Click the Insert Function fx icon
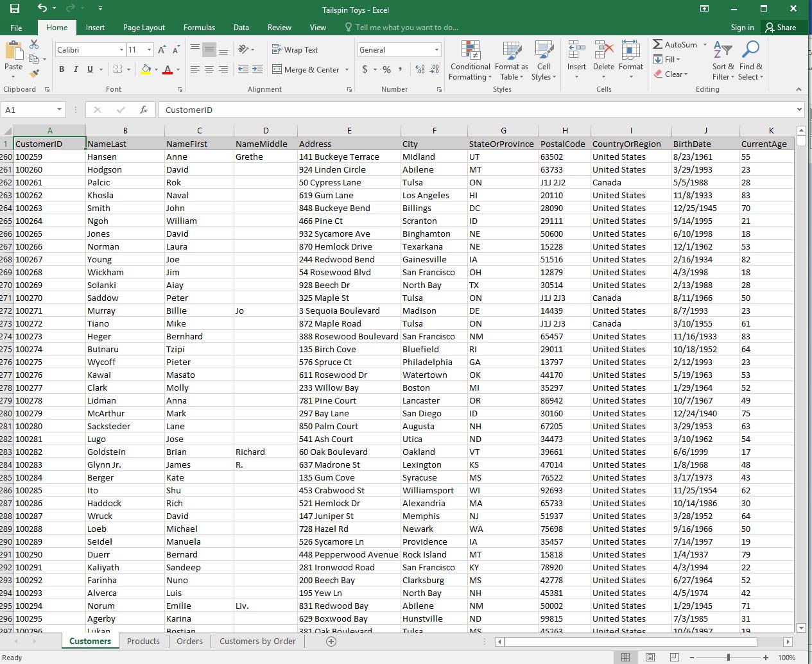The height and width of the screenshot is (664, 812). 144,110
